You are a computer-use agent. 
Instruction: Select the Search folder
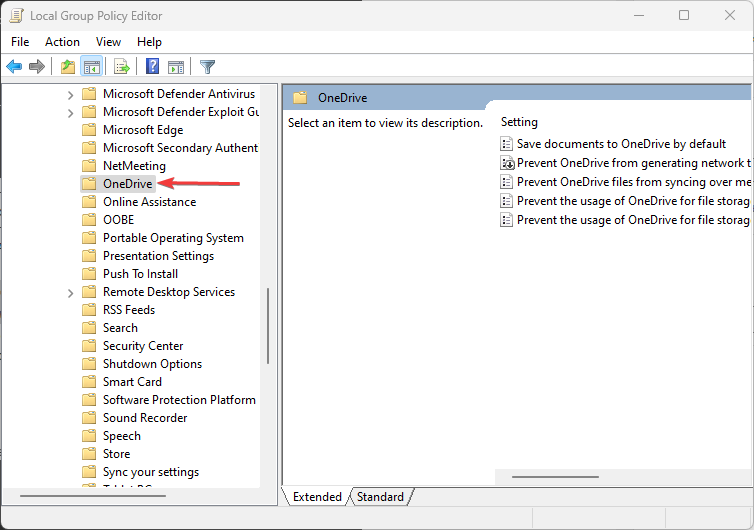tap(120, 328)
